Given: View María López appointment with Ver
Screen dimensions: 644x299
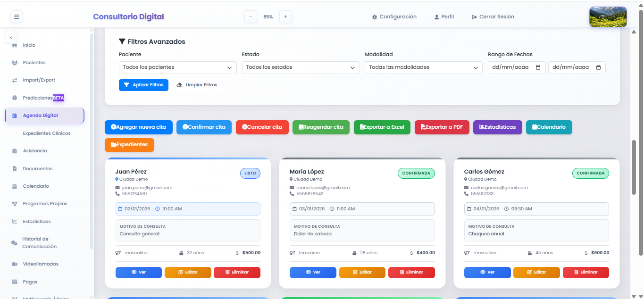Looking at the screenshot, I should coord(313,272).
